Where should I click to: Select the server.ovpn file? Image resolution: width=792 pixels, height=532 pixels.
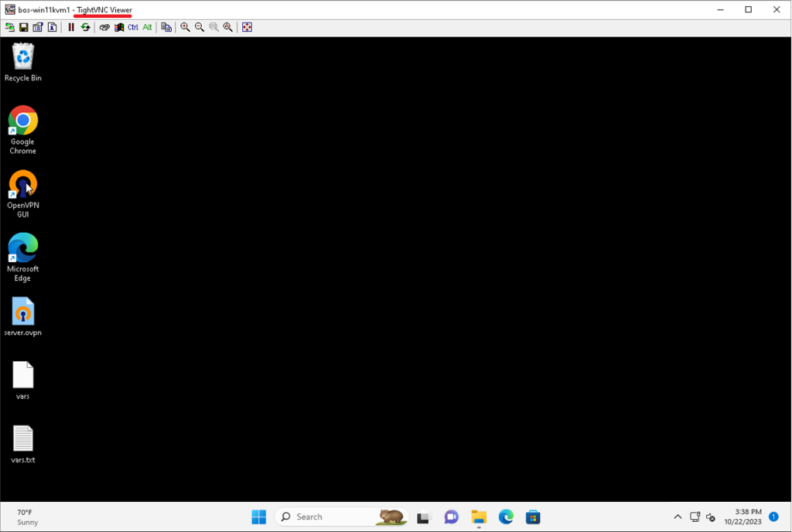[22, 316]
